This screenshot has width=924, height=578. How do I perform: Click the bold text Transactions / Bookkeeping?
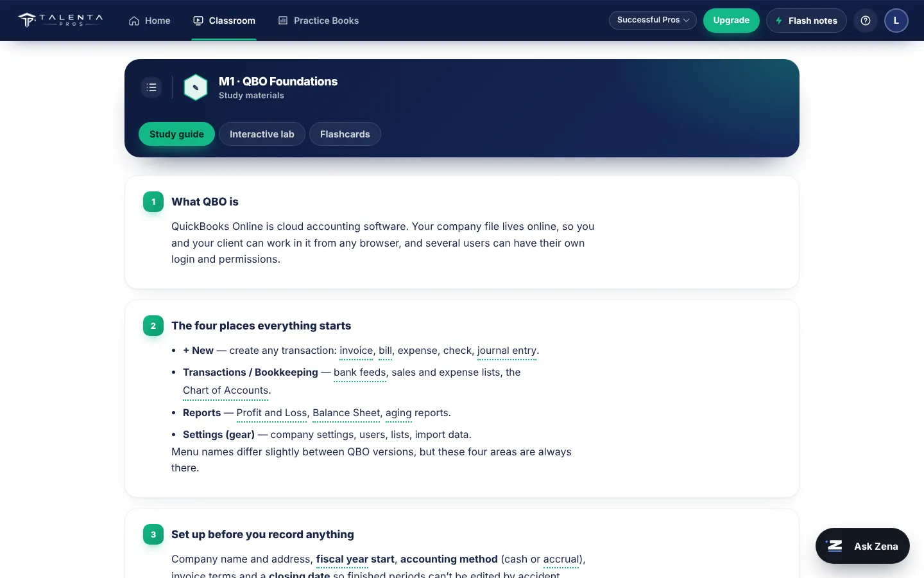coord(250,372)
